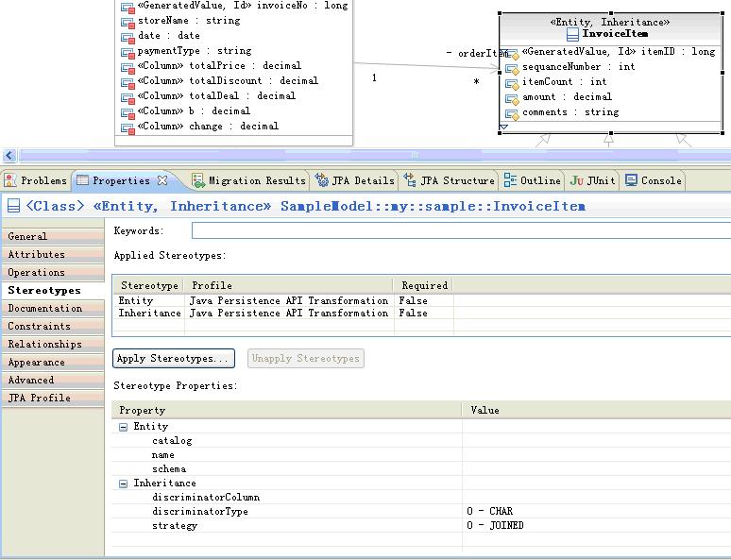Viewport: 731px width, 560px height.
Task: Click the sequanceNumber attribute icon
Action: coord(512,69)
